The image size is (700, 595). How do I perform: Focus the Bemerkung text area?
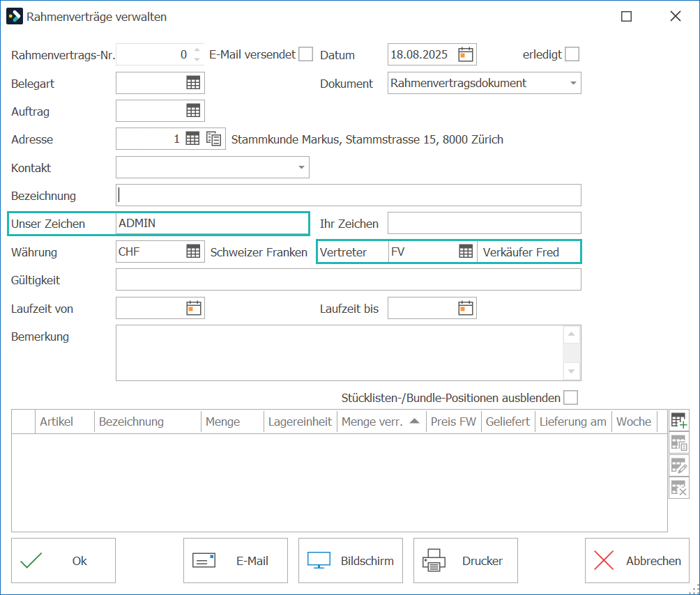[x=348, y=353]
